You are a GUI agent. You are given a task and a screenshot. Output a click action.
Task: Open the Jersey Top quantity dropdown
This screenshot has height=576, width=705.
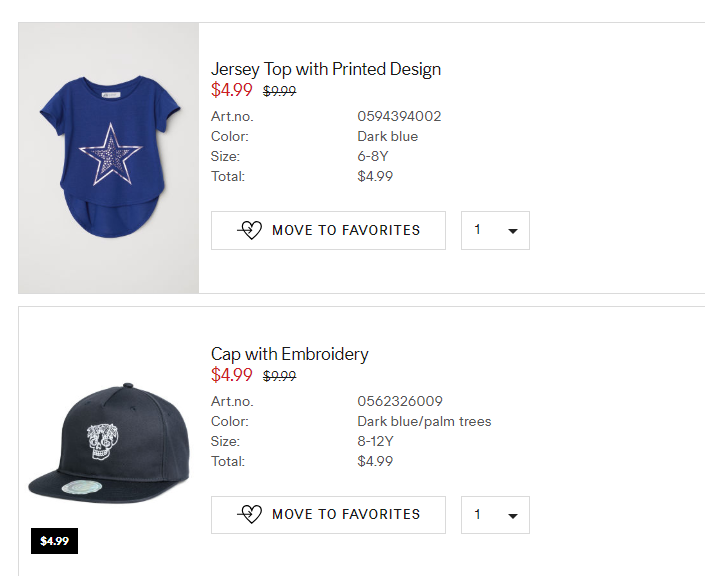point(495,230)
